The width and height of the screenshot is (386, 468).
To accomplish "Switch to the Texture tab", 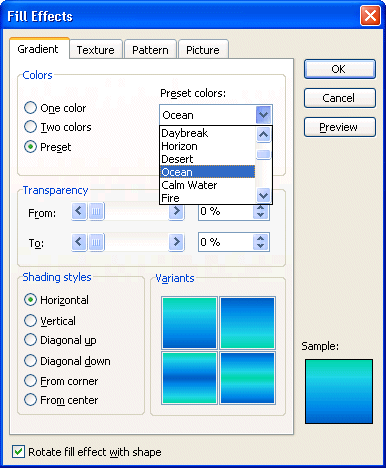I will pyautogui.click(x=96, y=50).
